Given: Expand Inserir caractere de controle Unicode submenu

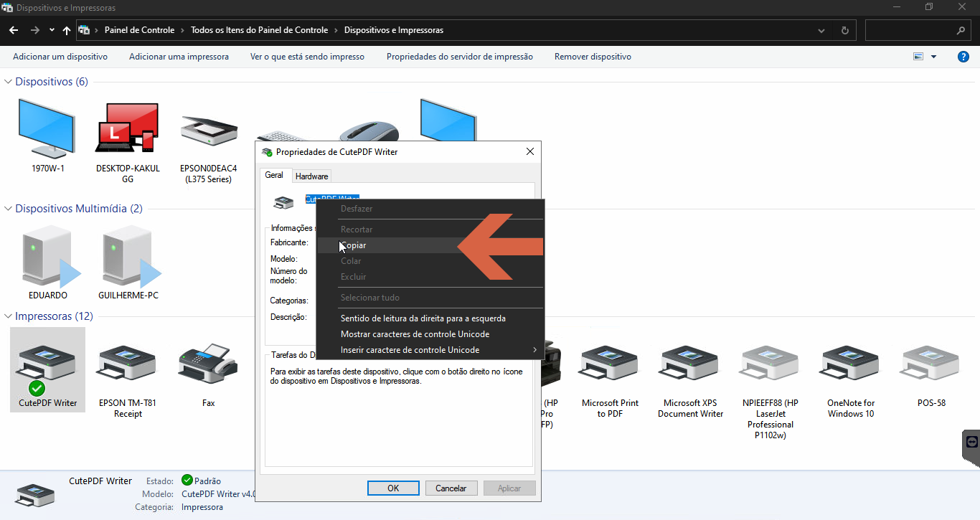Looking at the screenshot, I should click(x=430, y=350).
